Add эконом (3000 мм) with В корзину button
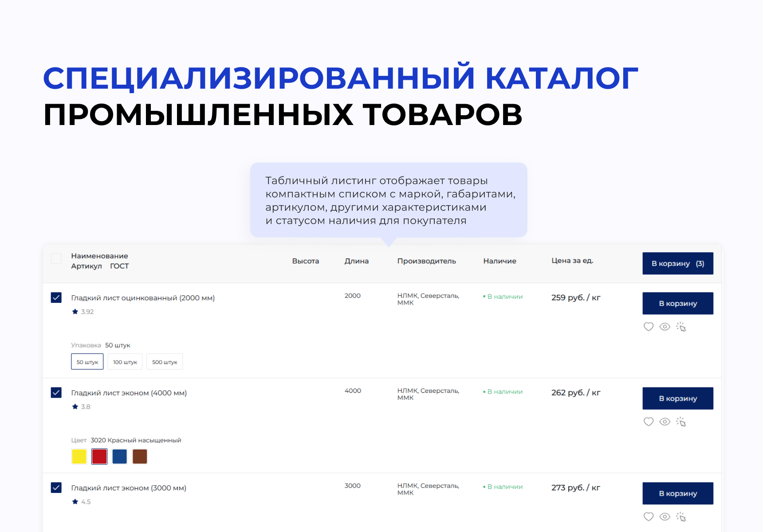The height and width of the screenshot is (532, 763). pyautogui.click(x=678, y=493)
